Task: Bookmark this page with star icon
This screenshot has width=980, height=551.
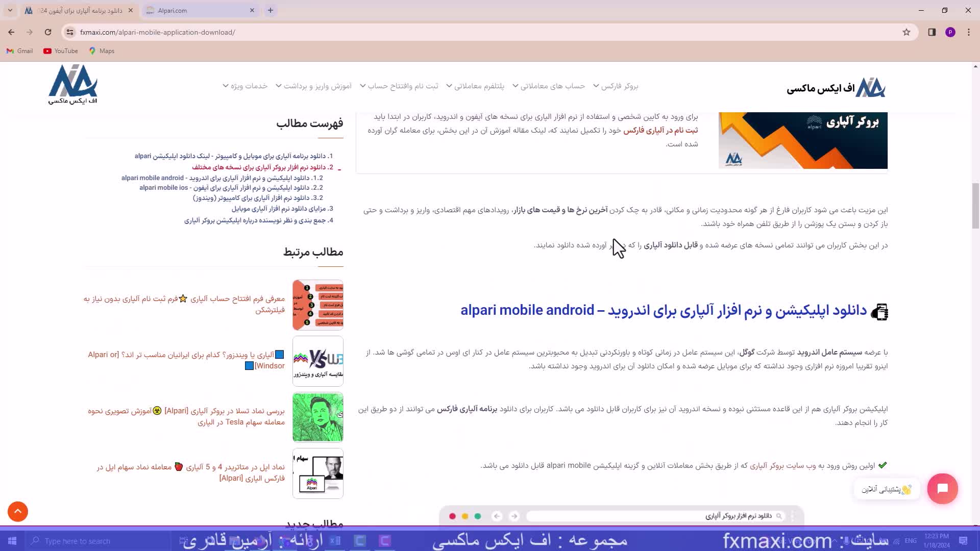Action: [x=906, y=32]
